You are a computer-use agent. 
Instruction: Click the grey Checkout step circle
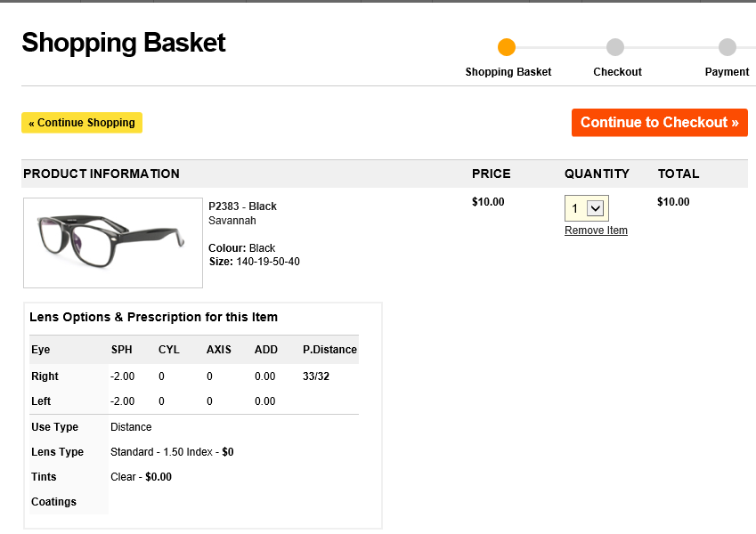click(x=615, y=47)
